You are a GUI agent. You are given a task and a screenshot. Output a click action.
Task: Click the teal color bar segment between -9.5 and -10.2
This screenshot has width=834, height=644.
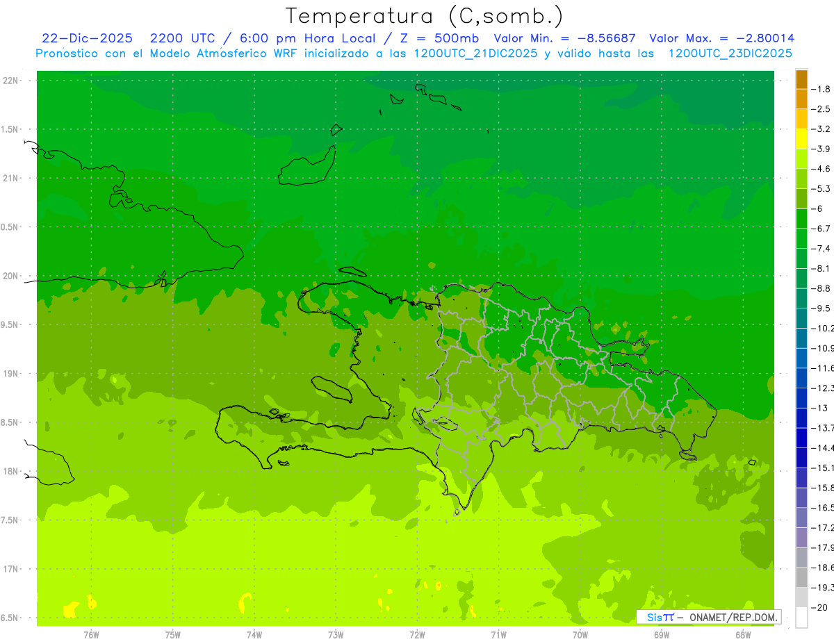[x=801, y=318]
